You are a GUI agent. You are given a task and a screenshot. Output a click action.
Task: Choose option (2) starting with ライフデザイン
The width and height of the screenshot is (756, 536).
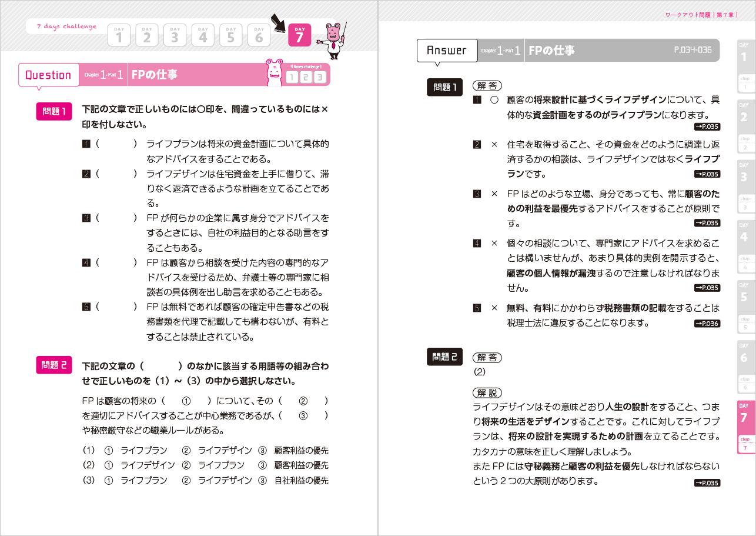pyautogui.click(x=205, y=465)
